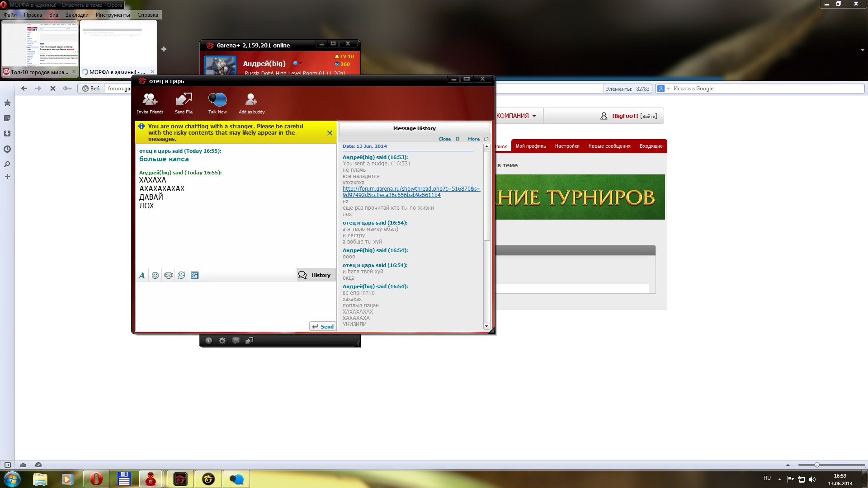Click the speech bubble icon in Garena bottom bar
The image size is (868, 488).
click(236, 341)
